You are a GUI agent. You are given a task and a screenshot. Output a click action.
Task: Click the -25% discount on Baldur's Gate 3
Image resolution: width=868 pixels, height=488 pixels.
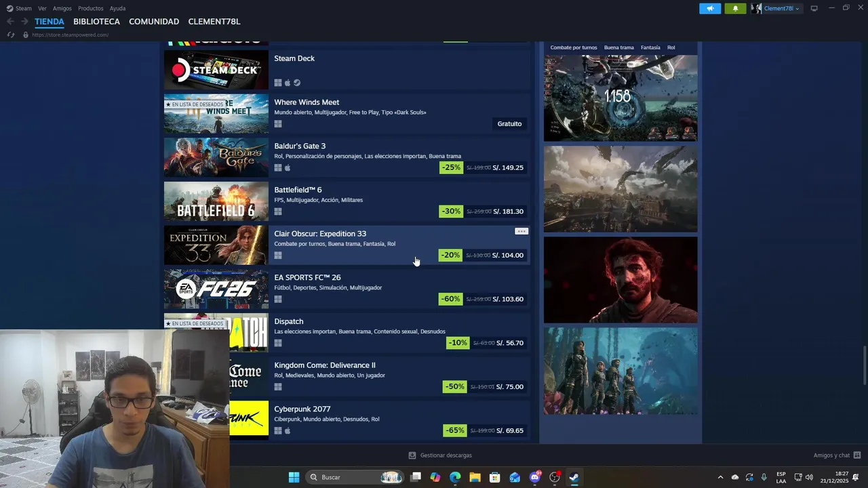[451, 167]
